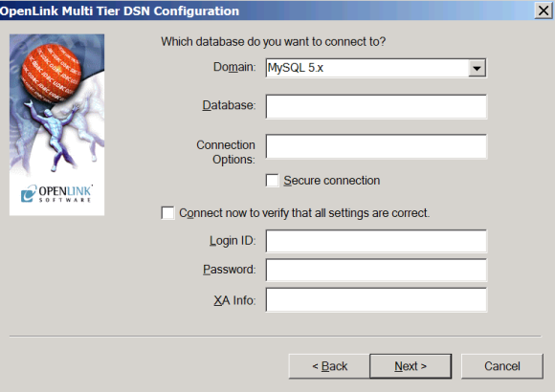Check Connect now to verify settings
Image resolution: width=555 pixels, height=392 pixels.
pyautogui.click(x=167, y=213)
